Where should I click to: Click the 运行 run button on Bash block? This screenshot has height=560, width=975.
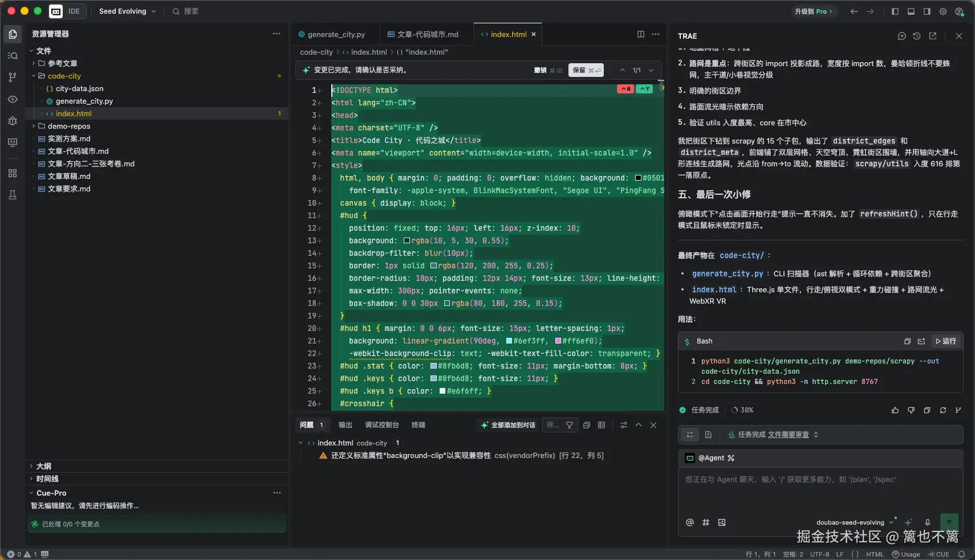946,341
